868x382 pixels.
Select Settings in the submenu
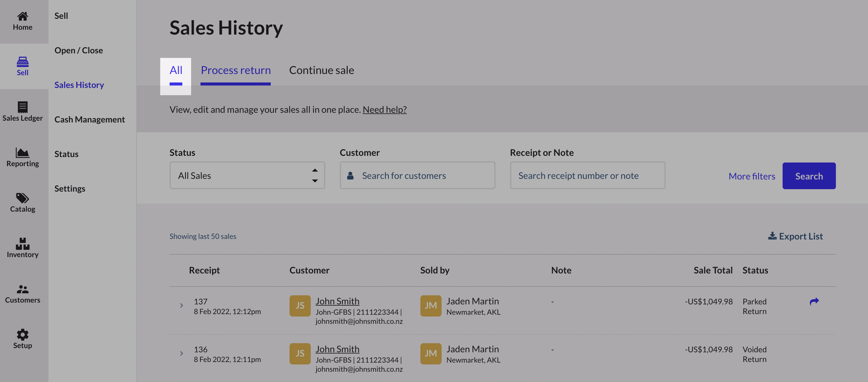tap(70, 189)
